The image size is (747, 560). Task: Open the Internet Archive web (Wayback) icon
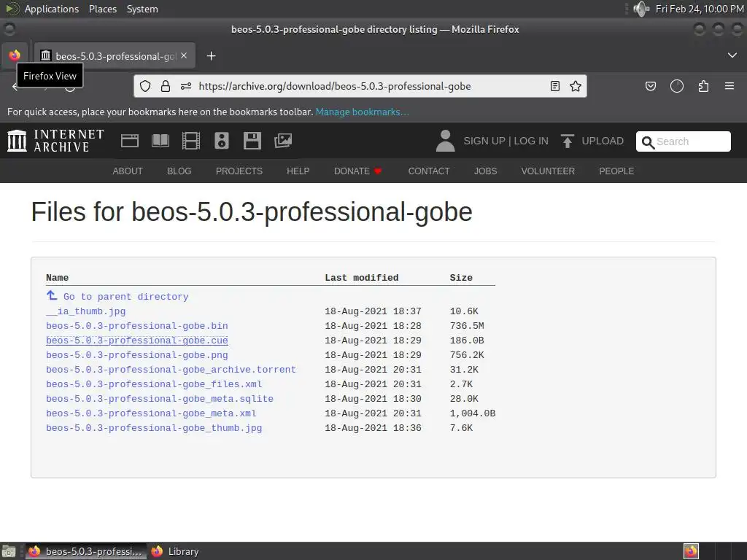130,141
